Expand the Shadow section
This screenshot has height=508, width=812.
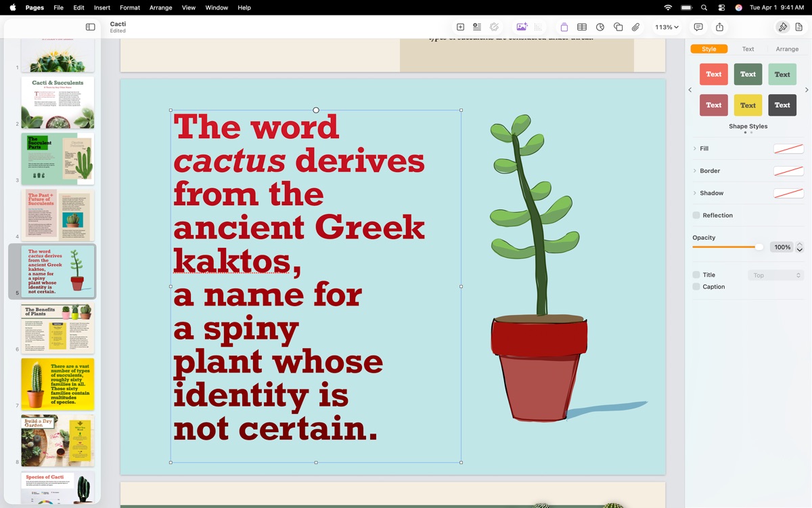coord(695,193)
